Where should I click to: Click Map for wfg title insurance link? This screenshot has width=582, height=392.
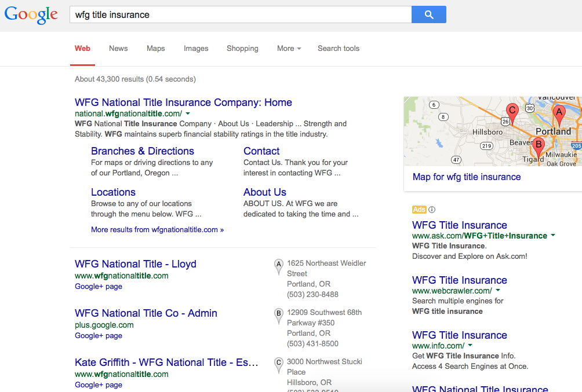(467, 177)
